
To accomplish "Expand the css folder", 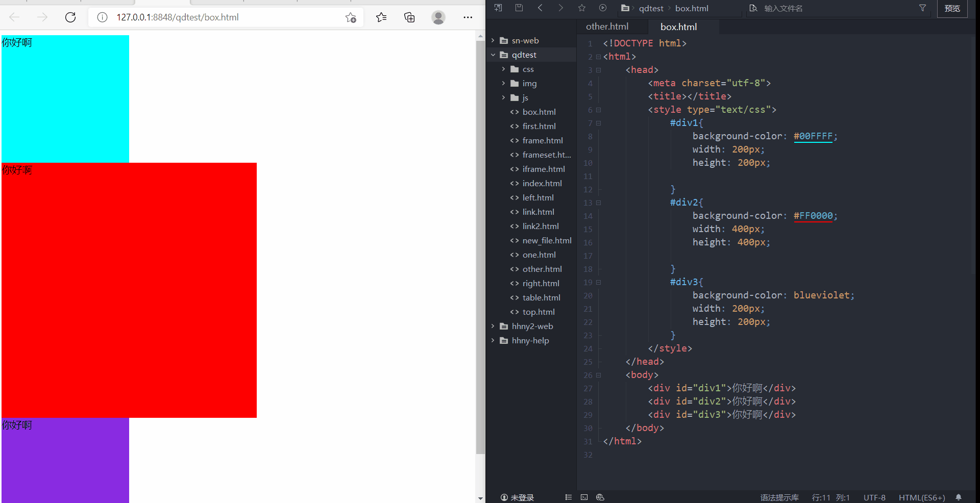I will coord(503,69).
